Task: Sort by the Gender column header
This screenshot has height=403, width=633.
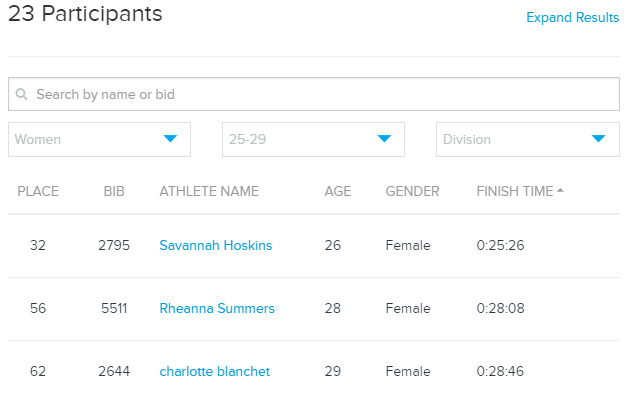Action: (x=412, y=191)
